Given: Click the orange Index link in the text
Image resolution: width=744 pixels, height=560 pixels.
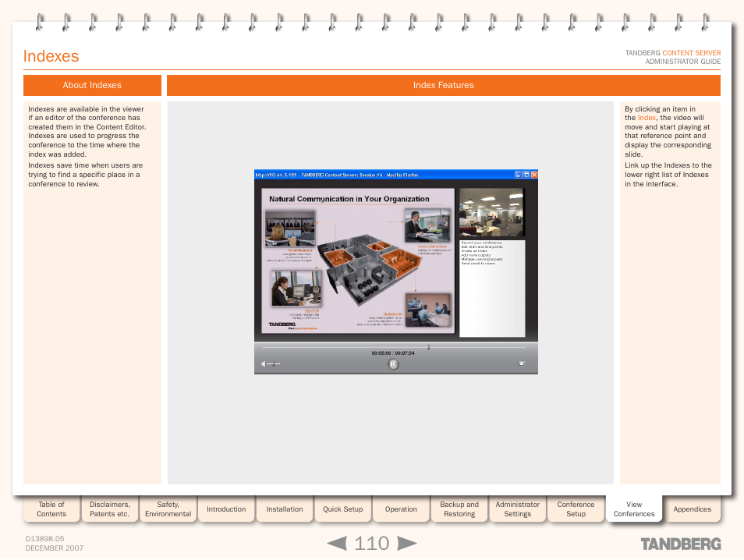Looking at the screenshot, I should pyautogui.click(x=647, y=118).
